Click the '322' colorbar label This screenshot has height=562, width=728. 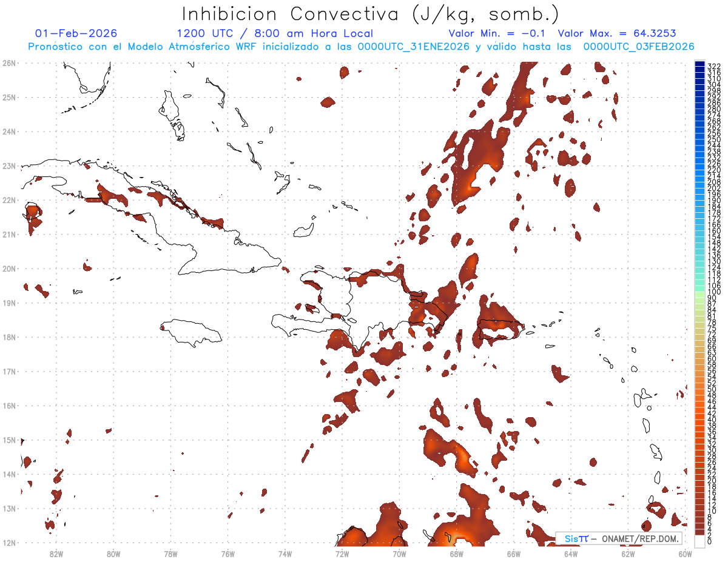point(714,65)
